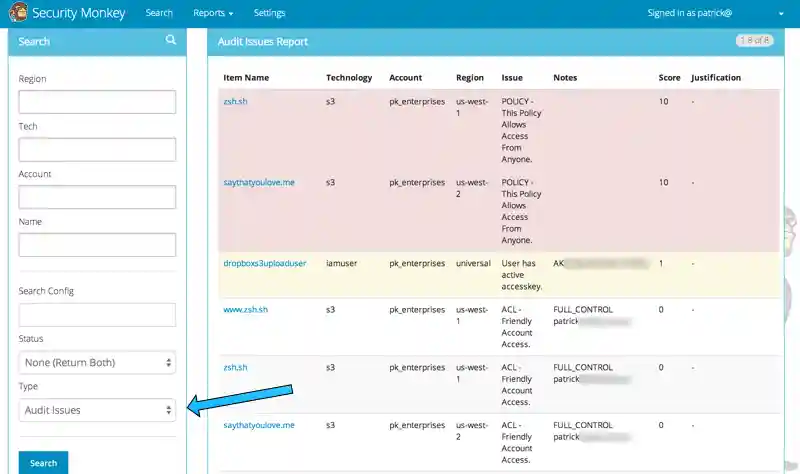Click the Account filter input field
The width and height of the screenshot is (800, 474).
pyautogui.click(x=97, y=197)
